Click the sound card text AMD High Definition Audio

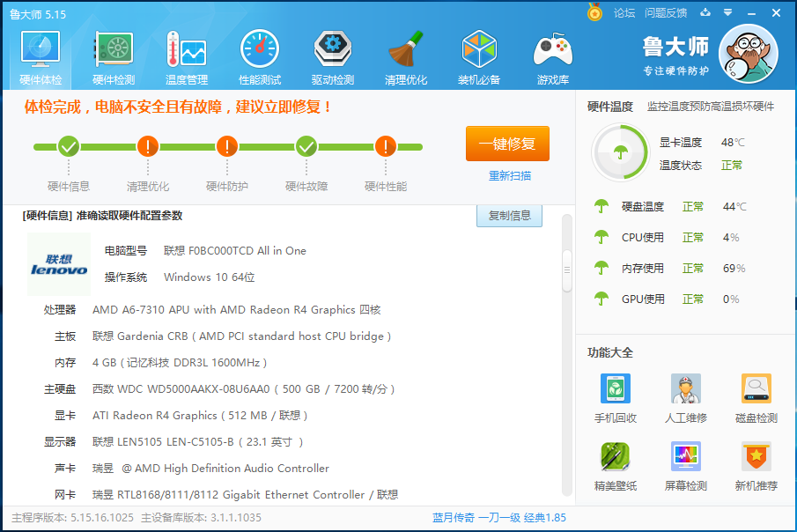tap(210, 469)
